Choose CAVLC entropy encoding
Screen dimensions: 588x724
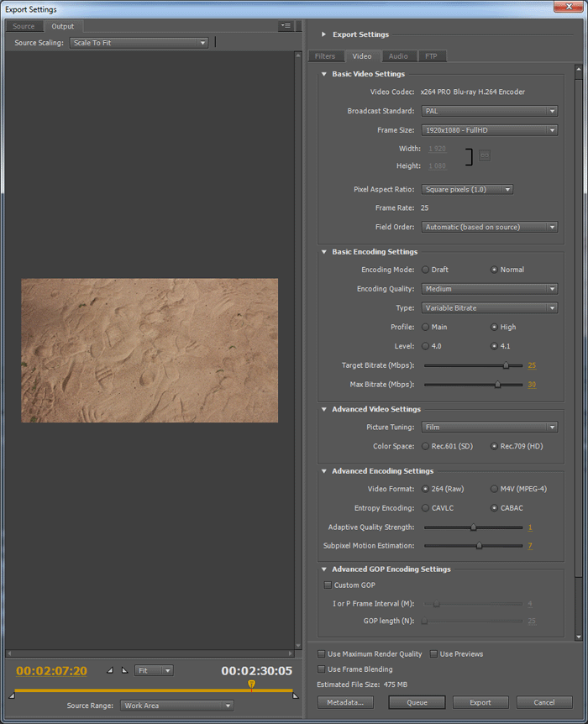[425, 508]
